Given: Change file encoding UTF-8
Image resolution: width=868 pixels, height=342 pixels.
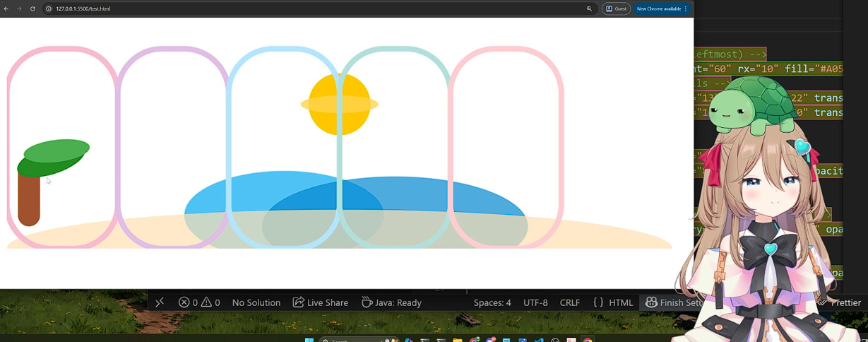Looking at the screenshot, I should pyautogui.click(x=535, y=302).
